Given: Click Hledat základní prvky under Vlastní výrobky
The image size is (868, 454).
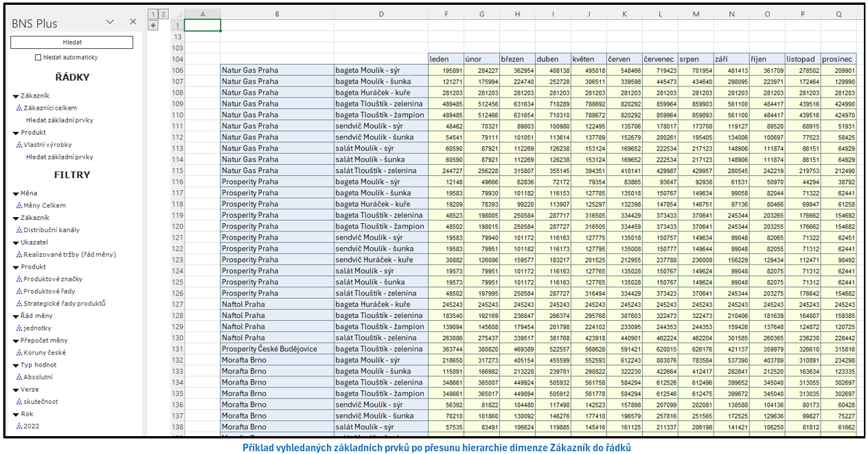Looking at the screenshot, I should 60,157.
